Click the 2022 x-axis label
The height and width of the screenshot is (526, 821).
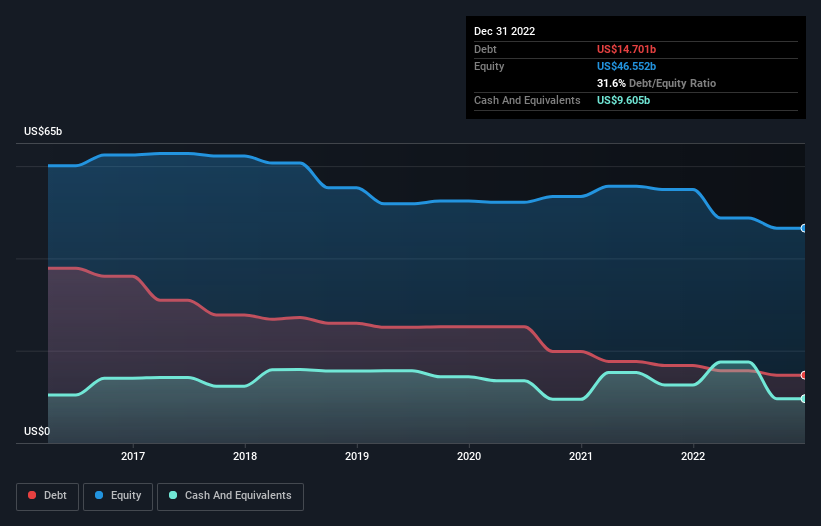click(x=693, y=456)
